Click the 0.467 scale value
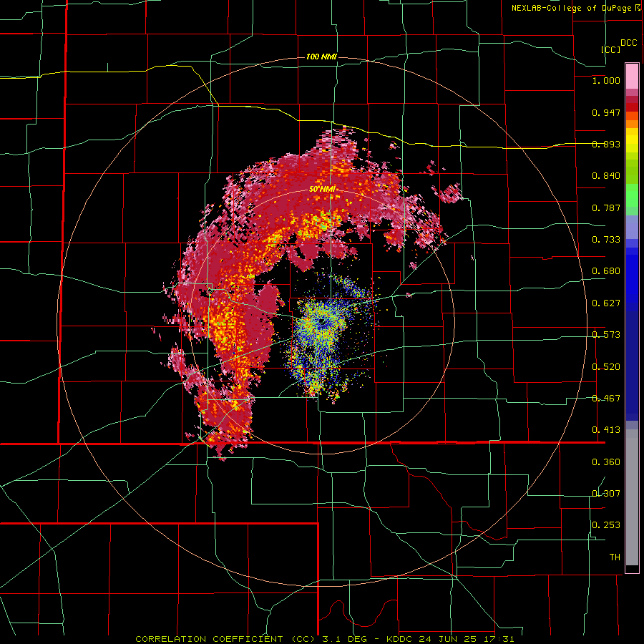Viewport: 644px width, 644px height. pyautogui.click(x=606, y=399)
